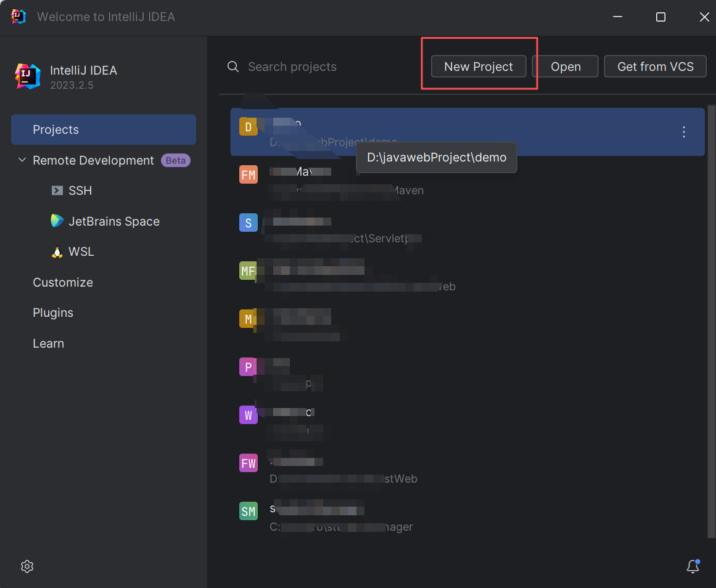The height and width of the screenshot is (588, 716).
Task: Open the SSH remote option
Action: [x=80, y=190]
